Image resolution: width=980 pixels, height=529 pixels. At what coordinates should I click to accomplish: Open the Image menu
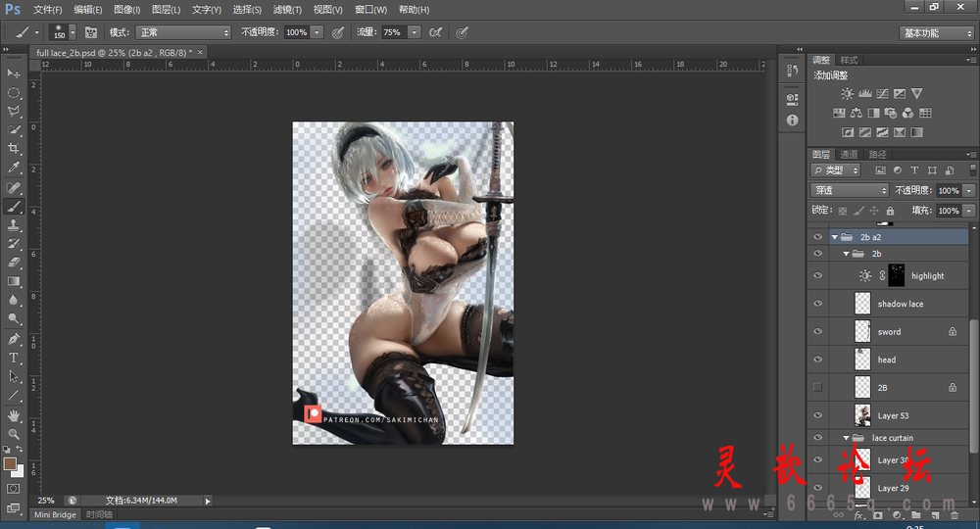pyautogui.click(x=126, y=10)
